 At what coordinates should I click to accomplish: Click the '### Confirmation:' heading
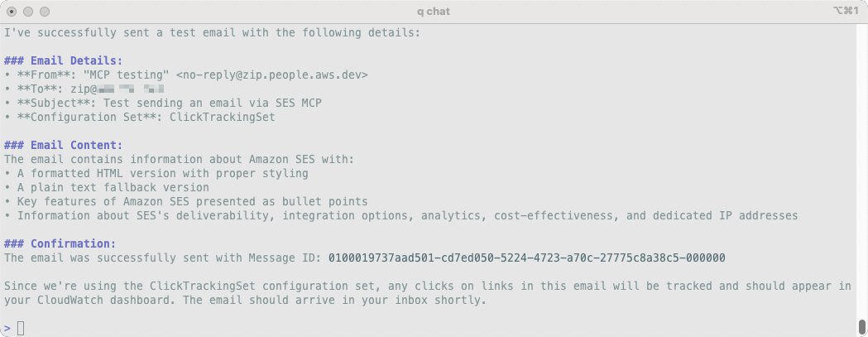click(x=60, y=244)
